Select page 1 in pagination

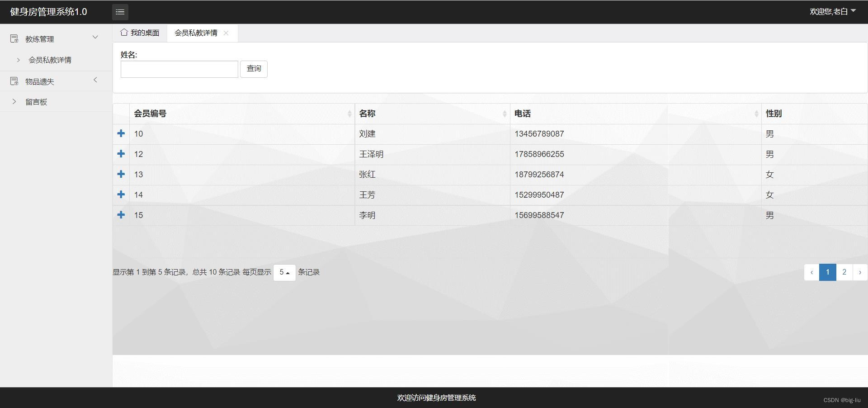827,272
